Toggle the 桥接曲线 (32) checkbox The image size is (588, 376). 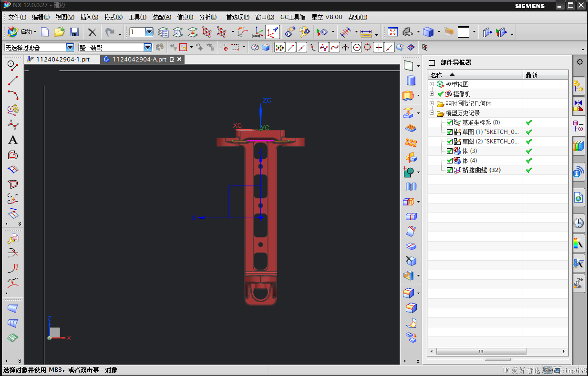[449, 170]
